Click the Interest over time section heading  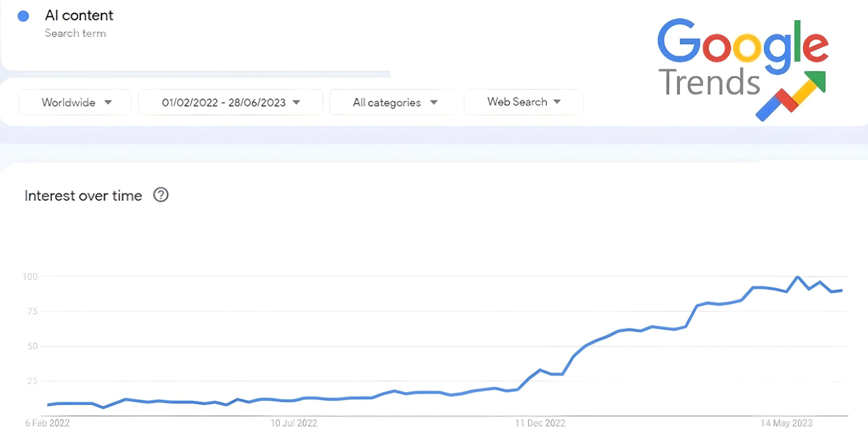[x=83, y=195]
